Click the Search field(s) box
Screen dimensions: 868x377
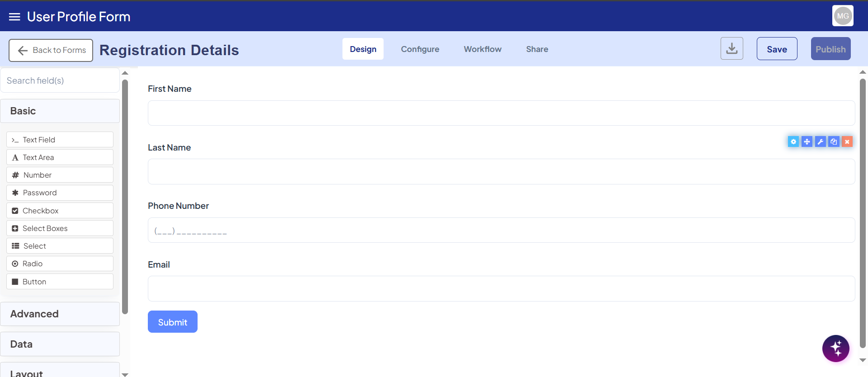coord(60,80)
